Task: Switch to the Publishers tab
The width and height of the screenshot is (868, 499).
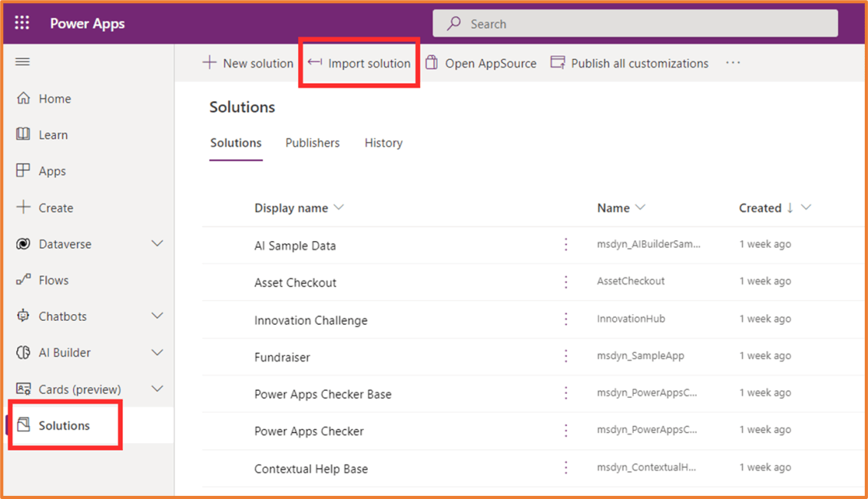Action: 312,143
